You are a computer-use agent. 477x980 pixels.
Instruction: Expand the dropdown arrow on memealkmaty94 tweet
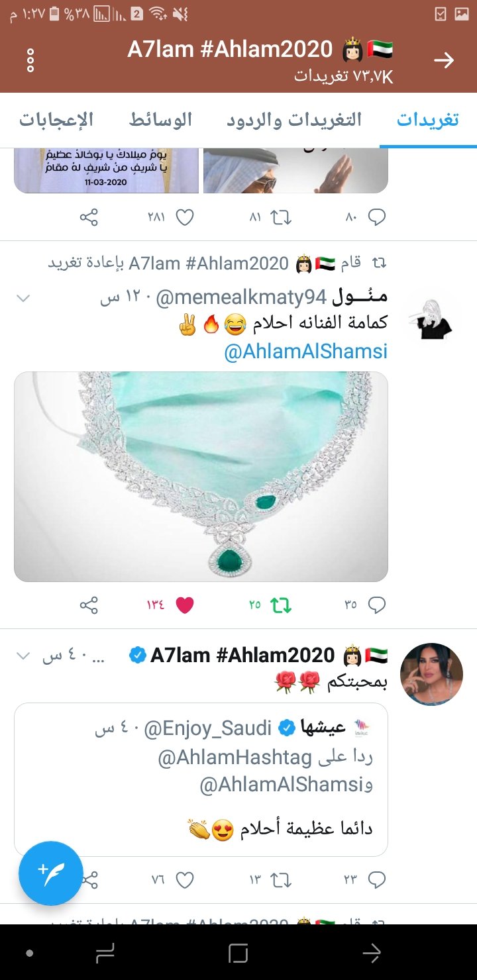(x=23, y=299)
